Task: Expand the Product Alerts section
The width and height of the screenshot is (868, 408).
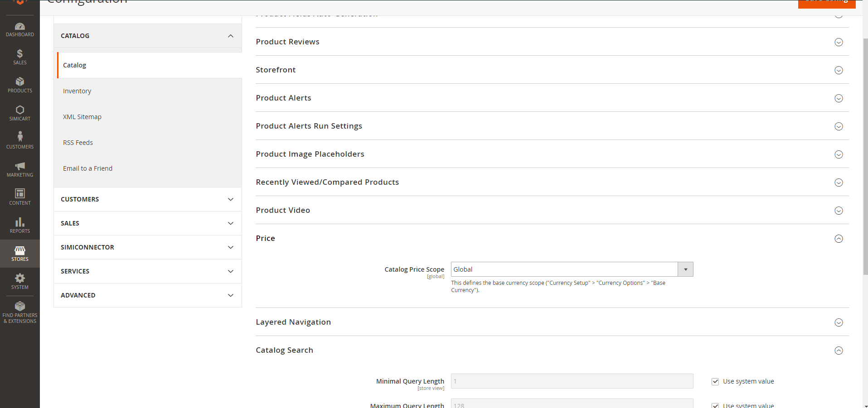Action: 552,98
